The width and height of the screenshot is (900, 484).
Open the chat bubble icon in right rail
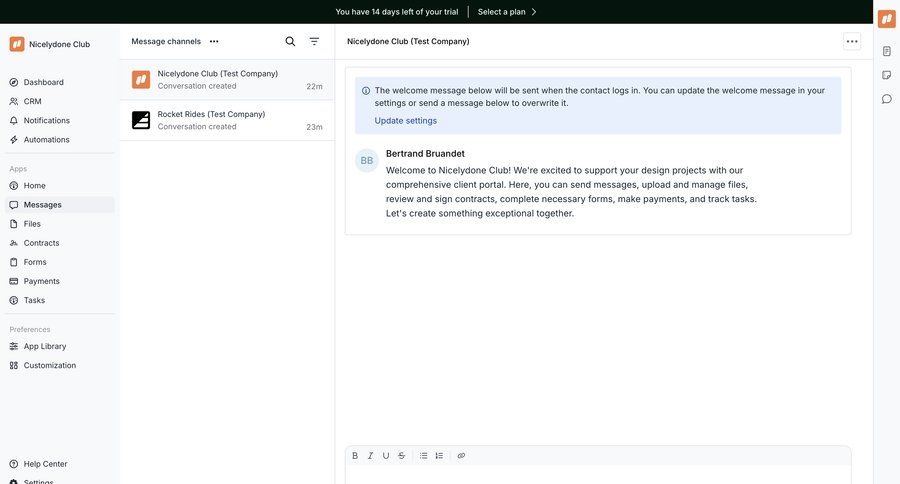point(887,99)
